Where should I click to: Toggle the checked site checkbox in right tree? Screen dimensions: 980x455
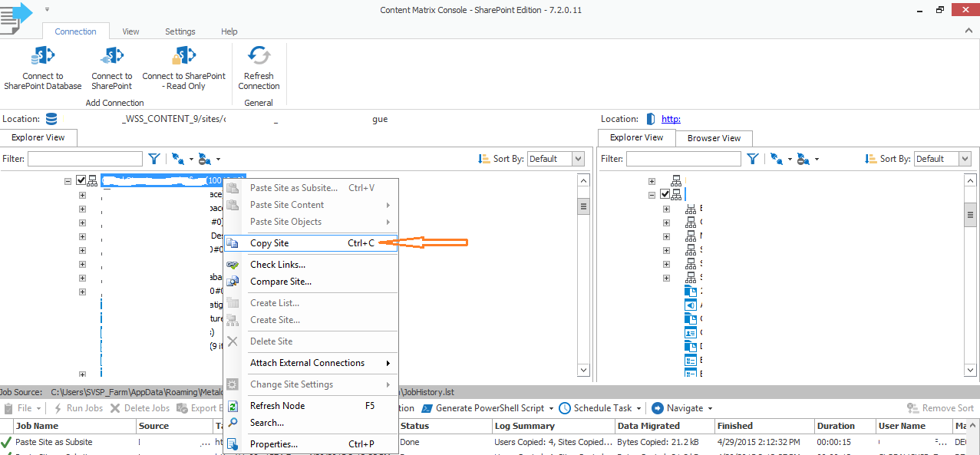click(x=665, y=195)
